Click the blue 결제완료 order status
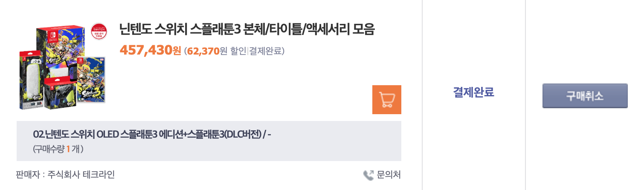 click(473, 92)
